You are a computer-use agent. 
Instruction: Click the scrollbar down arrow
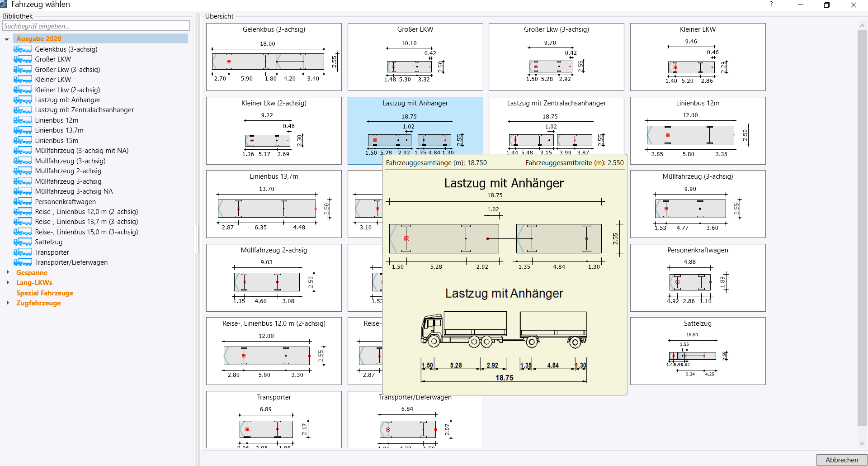click(x=862, y=444)
